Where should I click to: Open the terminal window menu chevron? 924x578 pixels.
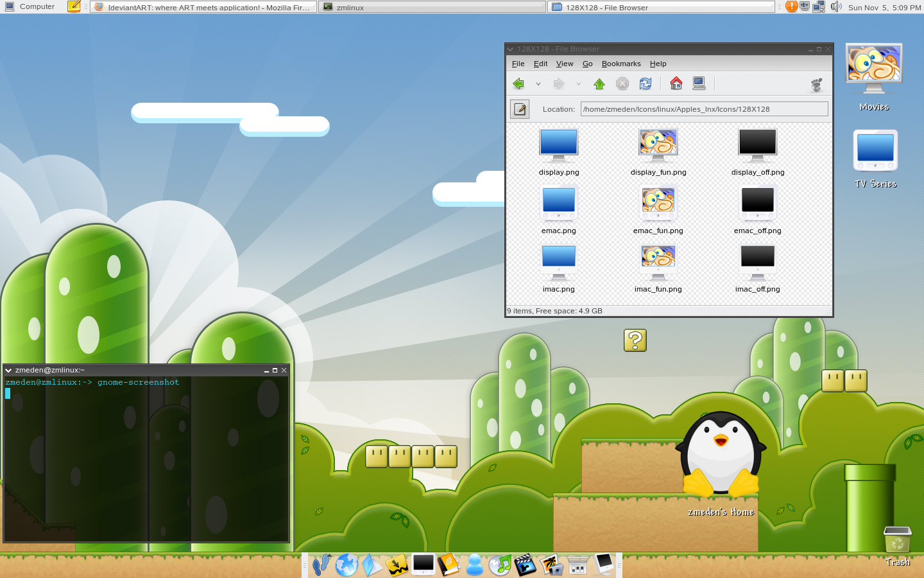pyautogui.click(x=8, y=371)
